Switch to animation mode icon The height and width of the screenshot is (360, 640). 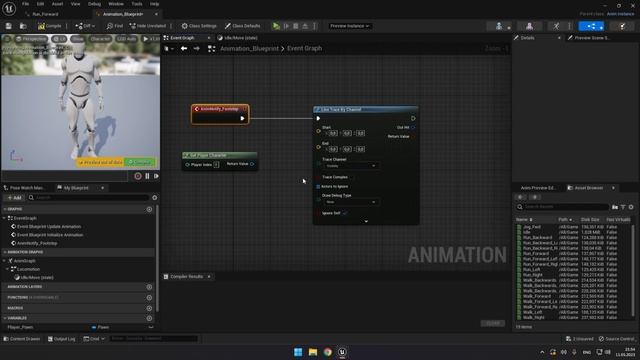point(556,26)
